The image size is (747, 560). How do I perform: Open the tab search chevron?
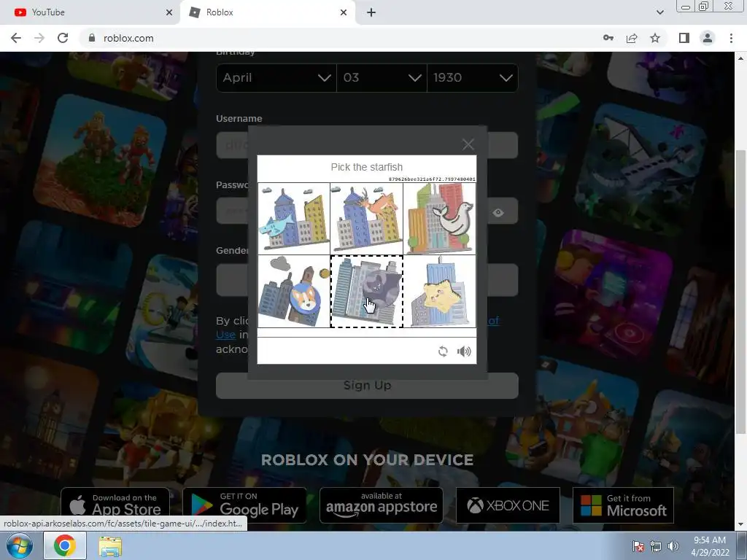click(x=659, y=12)
